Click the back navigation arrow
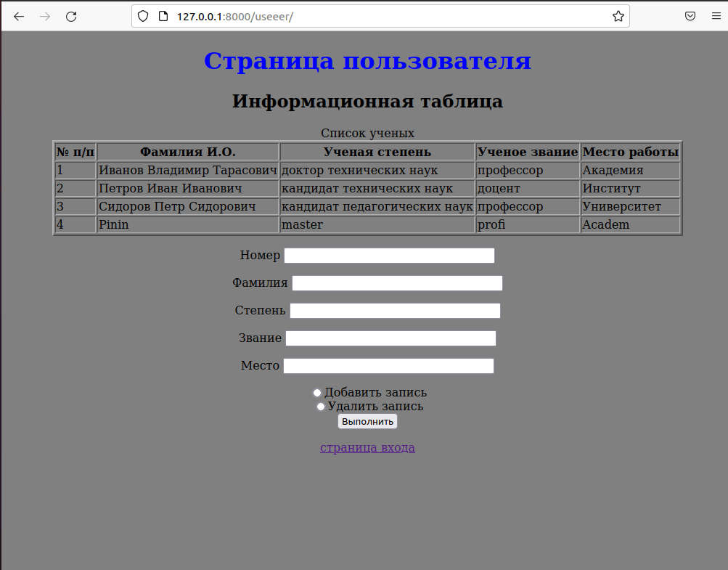Image resolution: width=728 pixels, height=570 pixels. (x=18, y=16)
